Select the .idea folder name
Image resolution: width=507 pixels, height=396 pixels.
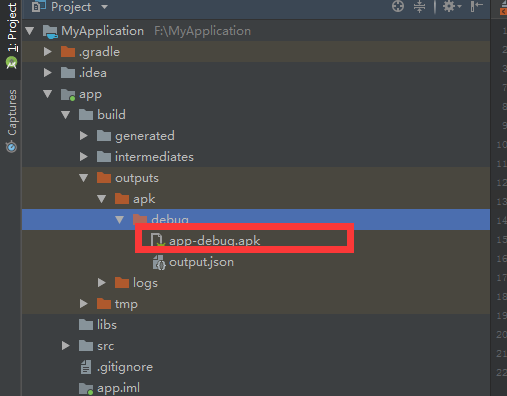click(93, 73)
